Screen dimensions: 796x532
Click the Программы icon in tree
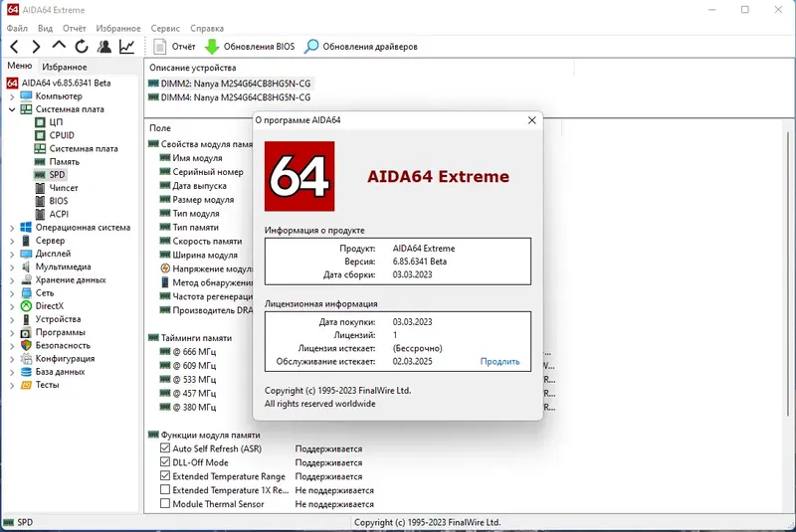26,333
